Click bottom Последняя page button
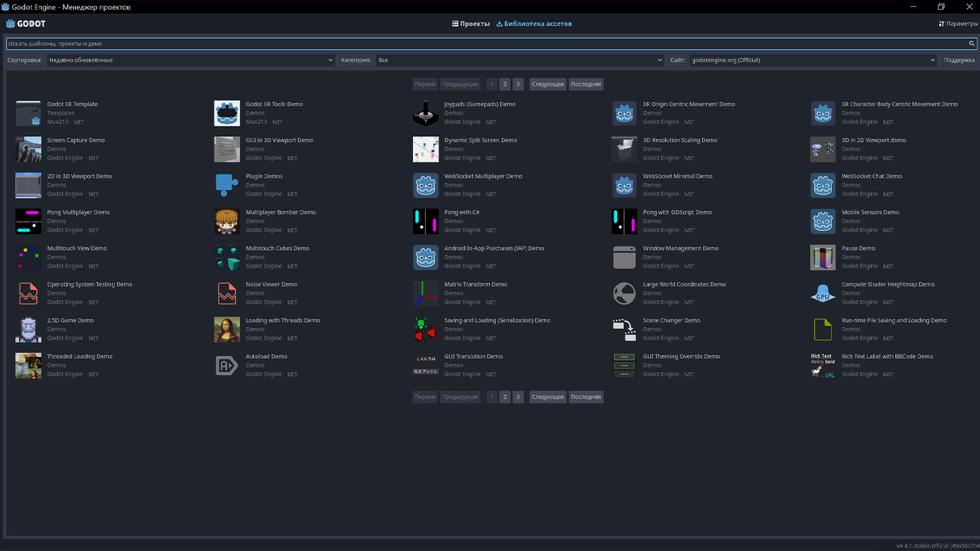 pos(586,397)
